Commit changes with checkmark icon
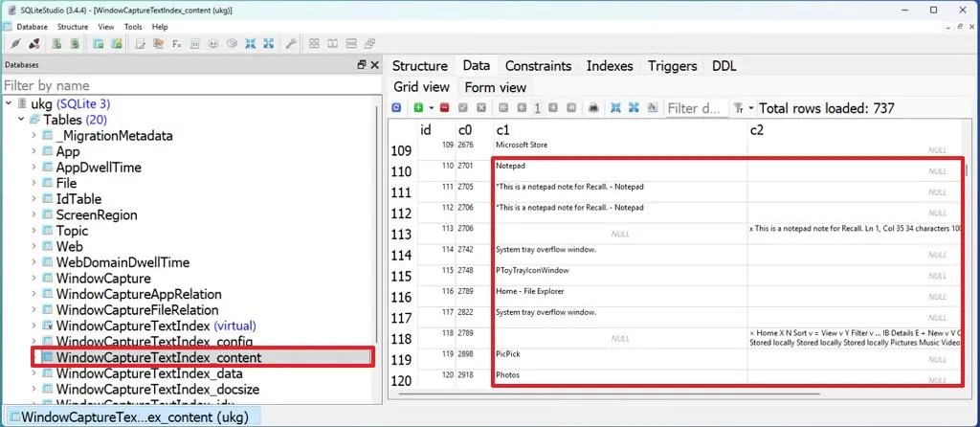The height and width of the screenshot is (427, 980). pyautogui.click(x=463, y=108)
